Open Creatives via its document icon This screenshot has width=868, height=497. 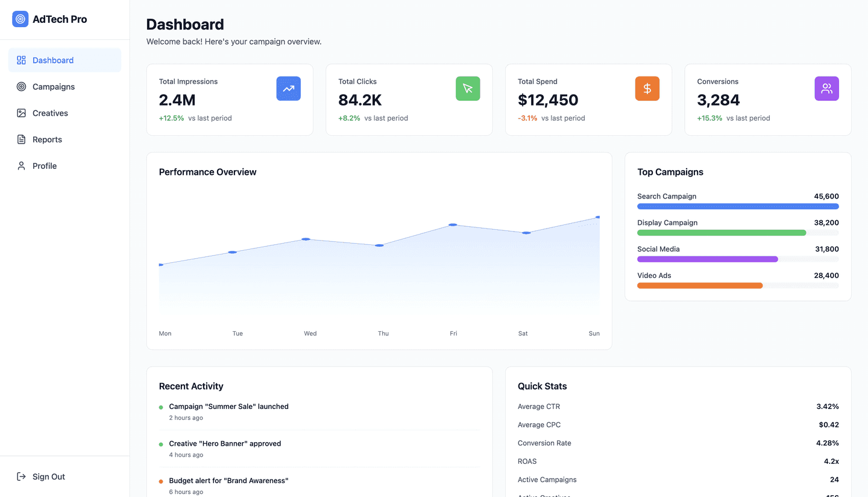22,113
